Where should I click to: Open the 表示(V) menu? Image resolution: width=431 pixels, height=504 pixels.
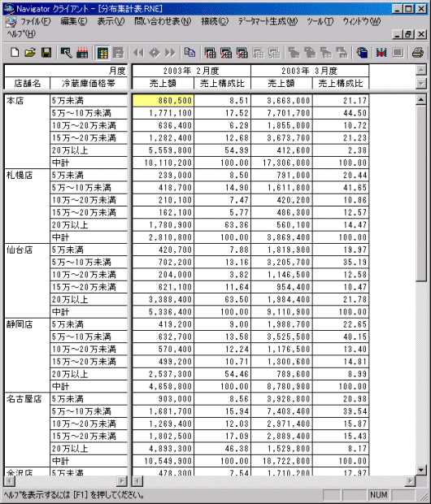[x=111, y=21]
